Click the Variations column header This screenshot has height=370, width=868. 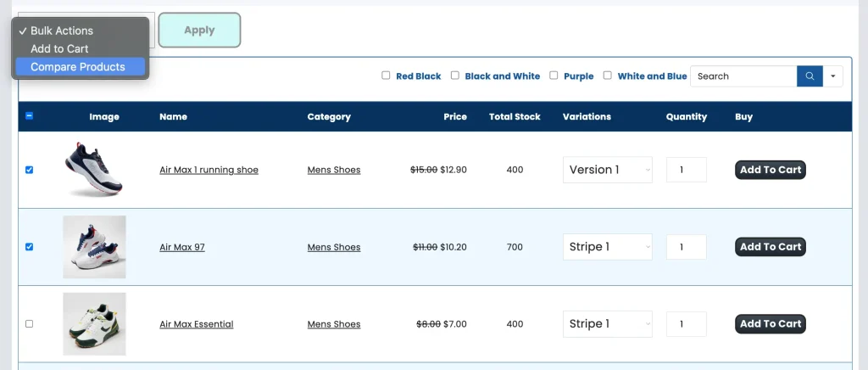pyautogui.click(x=587, y=117)
